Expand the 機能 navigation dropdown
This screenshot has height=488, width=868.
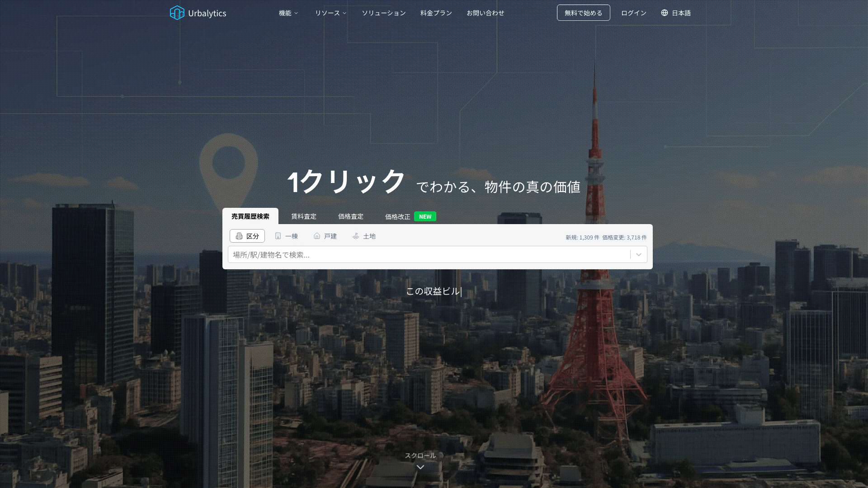(288, 13)
